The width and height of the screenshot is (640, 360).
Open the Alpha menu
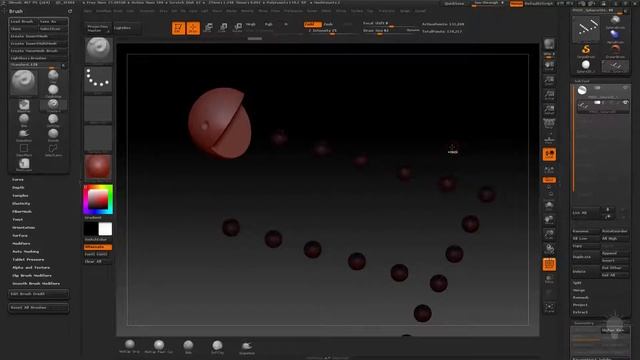tap(88, 11)
